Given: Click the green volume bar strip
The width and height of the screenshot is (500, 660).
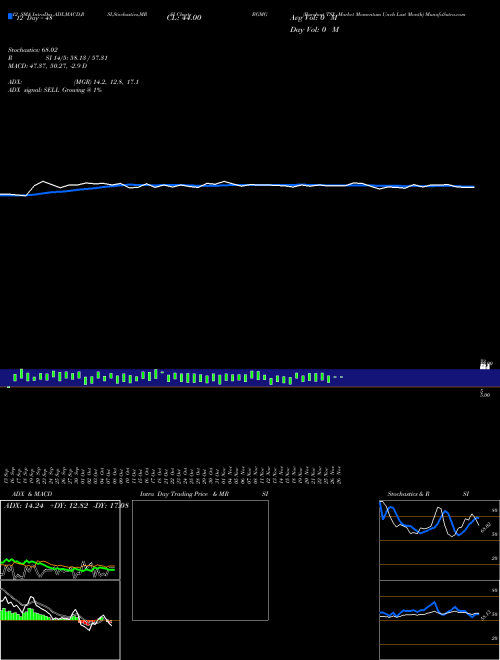Looking at the screenshot, I should [250, 378].
